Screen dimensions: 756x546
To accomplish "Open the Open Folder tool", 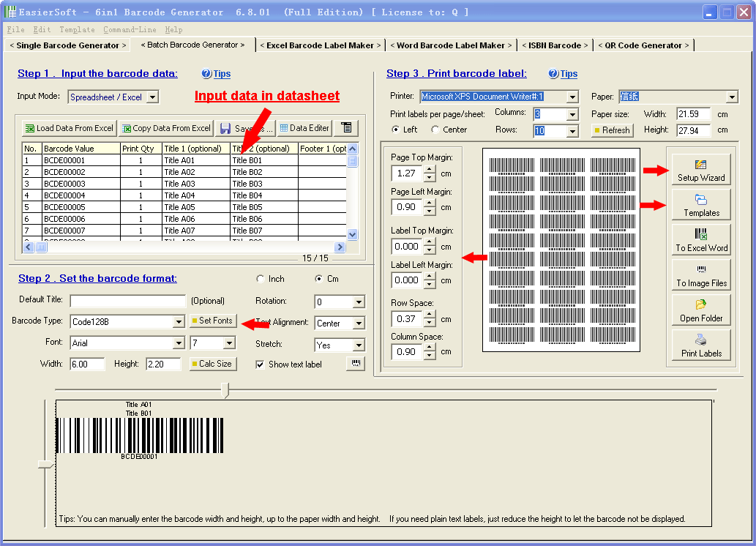I will click(700, 310).
